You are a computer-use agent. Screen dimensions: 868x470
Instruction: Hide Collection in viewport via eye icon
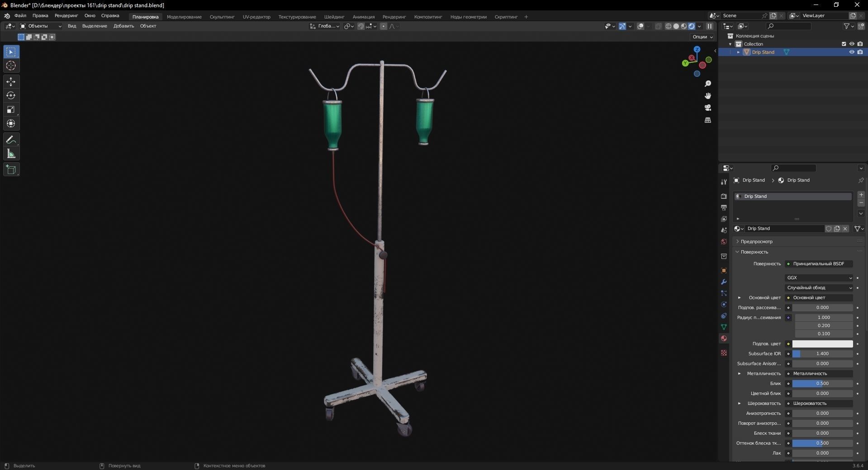pos(852,44)
